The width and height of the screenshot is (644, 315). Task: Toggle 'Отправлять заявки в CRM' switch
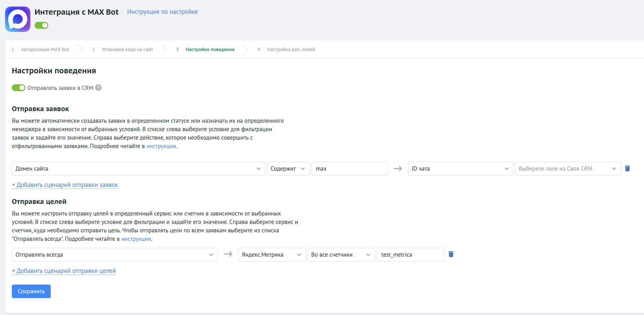(19, 88)
